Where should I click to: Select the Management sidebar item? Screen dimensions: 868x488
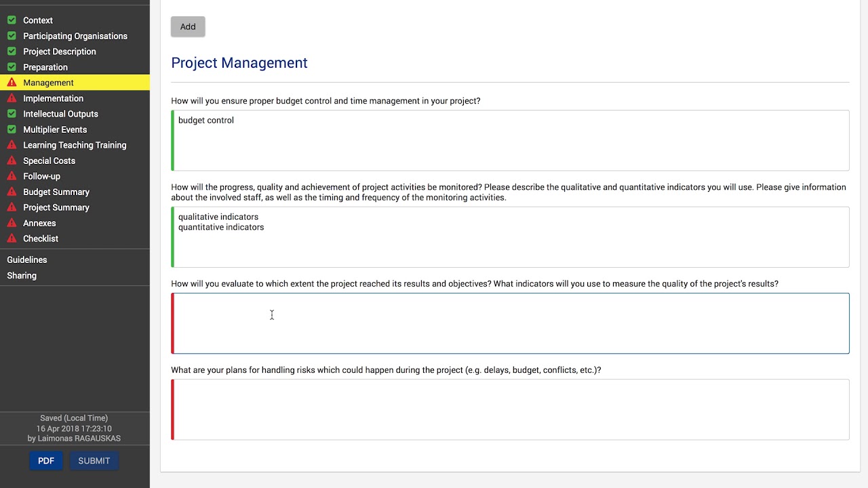pos(75,83)
